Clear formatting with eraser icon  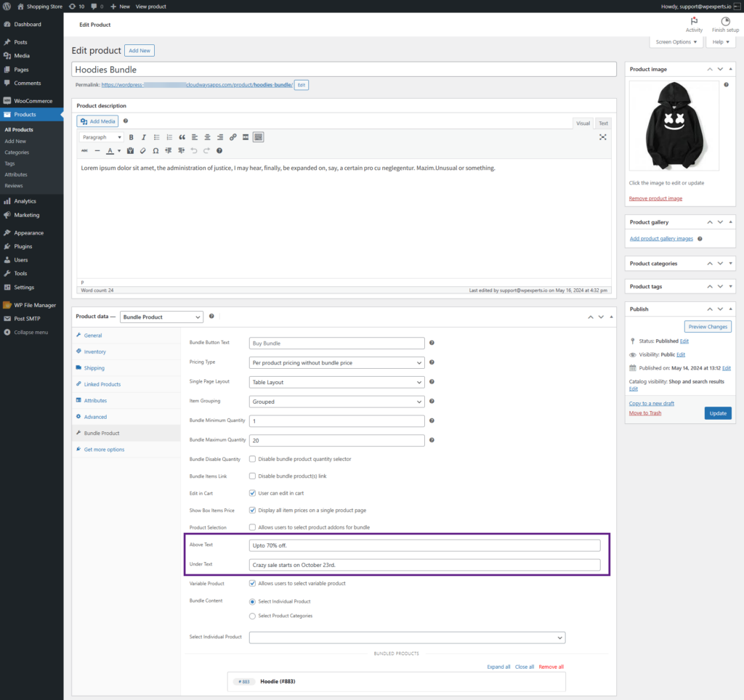[x=143, y=151]
